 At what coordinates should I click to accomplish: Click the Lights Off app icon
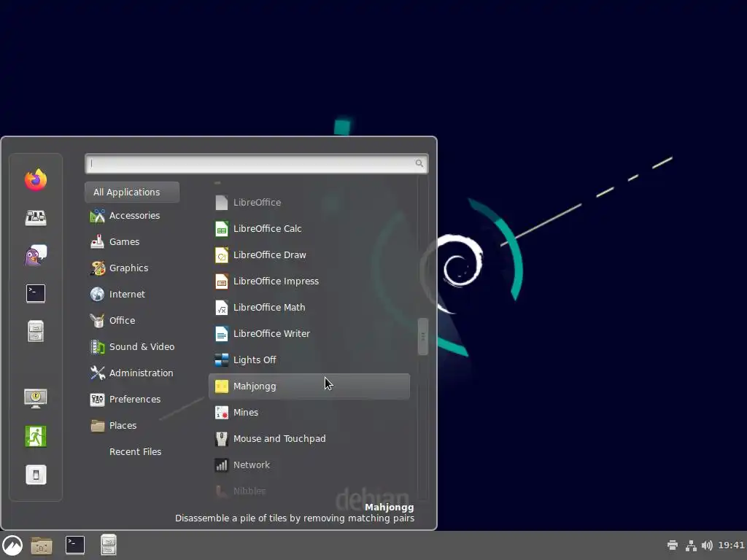click(222, 360)
